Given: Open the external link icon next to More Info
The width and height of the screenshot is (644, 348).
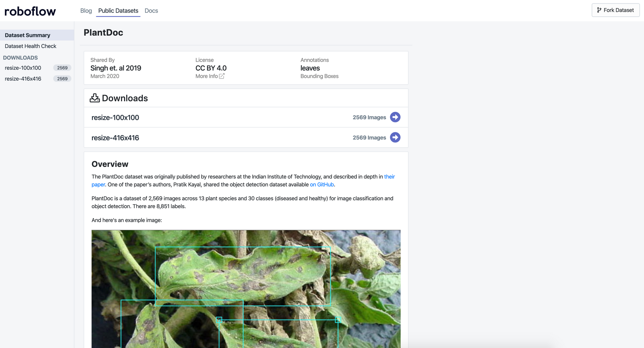Looking at the screenshot, I should pos(222,76).
